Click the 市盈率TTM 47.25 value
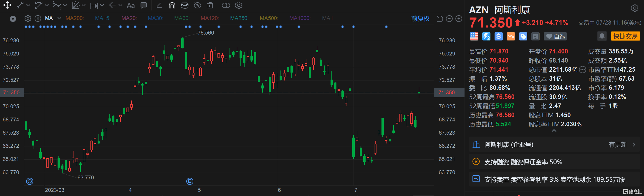Viewport: 644px width, 196px height. coord(627,70)
